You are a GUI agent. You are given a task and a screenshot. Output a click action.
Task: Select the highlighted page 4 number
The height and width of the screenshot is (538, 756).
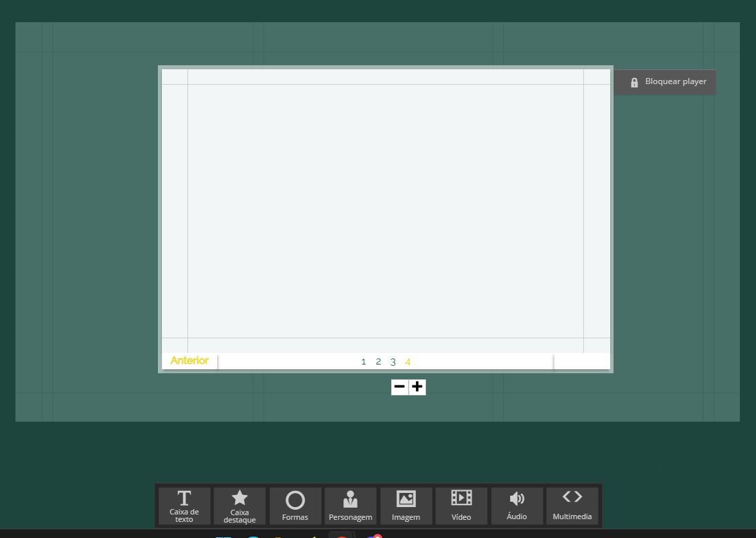[x=408, y=362]
